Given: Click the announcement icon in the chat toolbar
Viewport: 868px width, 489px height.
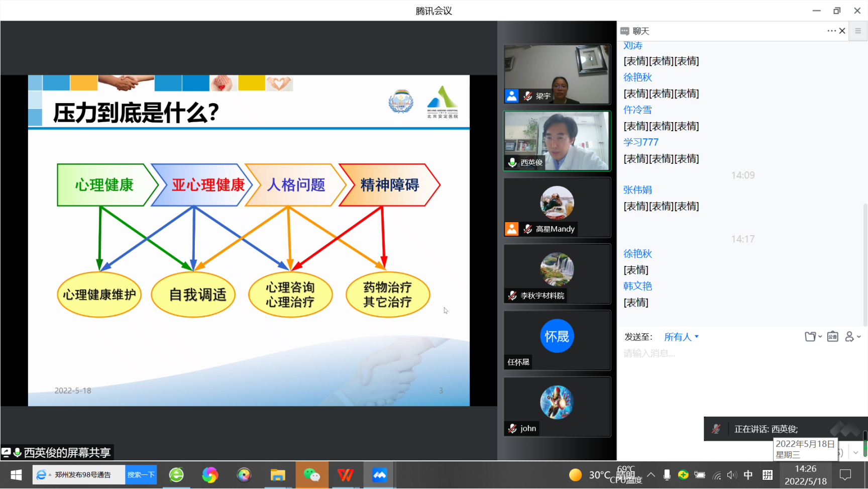Looking at the screenshot, I should [x=833, y=337].
